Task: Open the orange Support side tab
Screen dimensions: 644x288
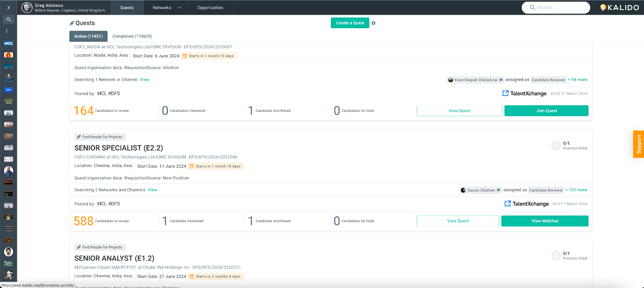Action: tap(638, 144)
